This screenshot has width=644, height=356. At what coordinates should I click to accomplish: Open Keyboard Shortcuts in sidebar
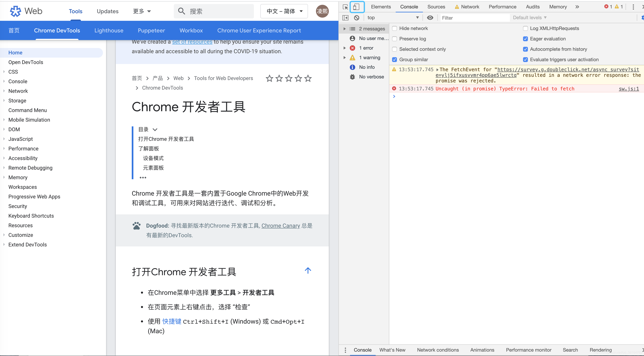pyautogui.click(x=31, y=216)
